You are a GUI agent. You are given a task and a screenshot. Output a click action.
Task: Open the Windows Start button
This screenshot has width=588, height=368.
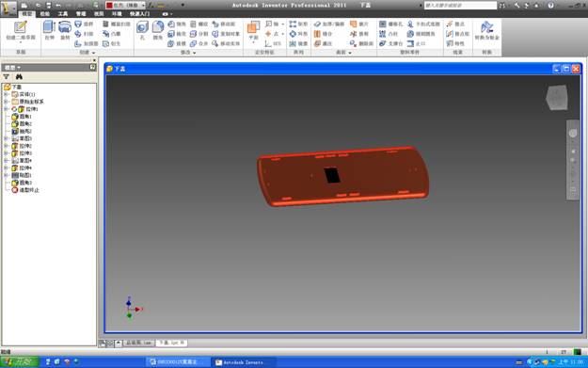(20, 361)
